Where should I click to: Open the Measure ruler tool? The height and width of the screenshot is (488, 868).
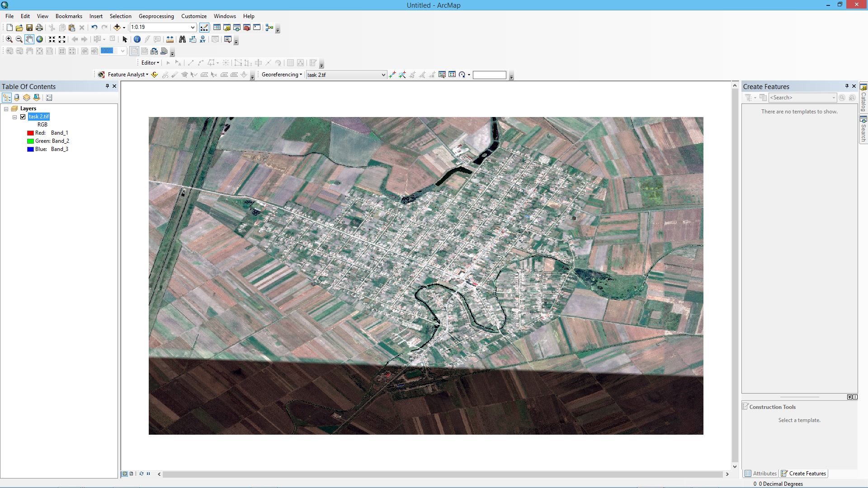click(x=170, y=39)
